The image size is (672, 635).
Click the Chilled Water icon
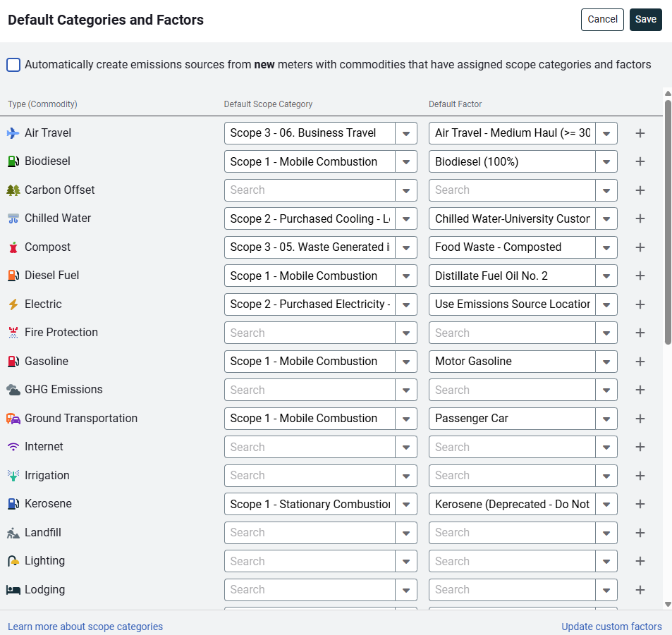(x=13, y=218)
